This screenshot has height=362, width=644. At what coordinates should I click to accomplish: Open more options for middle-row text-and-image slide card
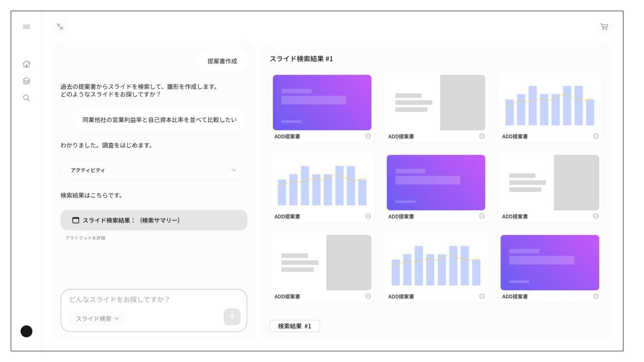click(x=596, y=216)
